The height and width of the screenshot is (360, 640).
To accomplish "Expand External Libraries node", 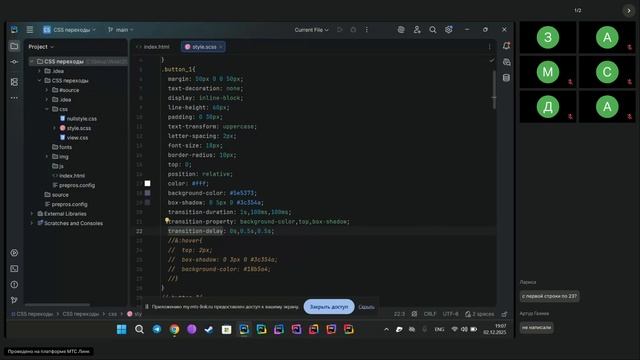I will (32, 213).
